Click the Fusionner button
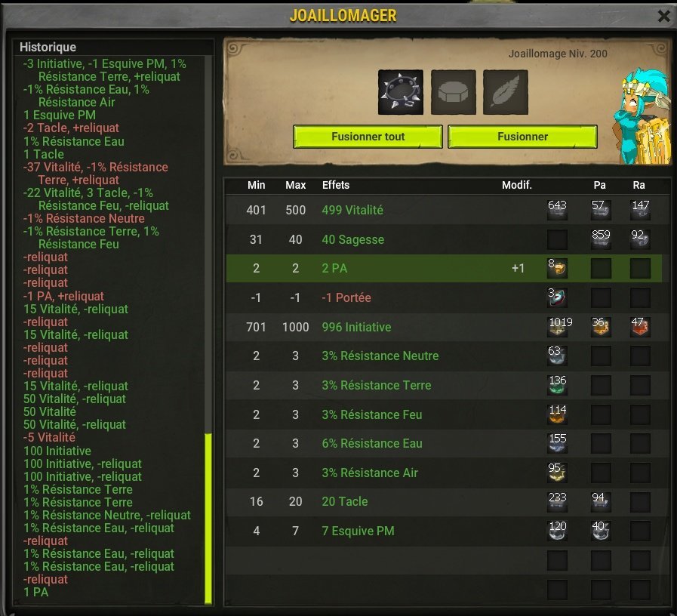The width and height of the screenshot is (677, 616). [522, 137]
